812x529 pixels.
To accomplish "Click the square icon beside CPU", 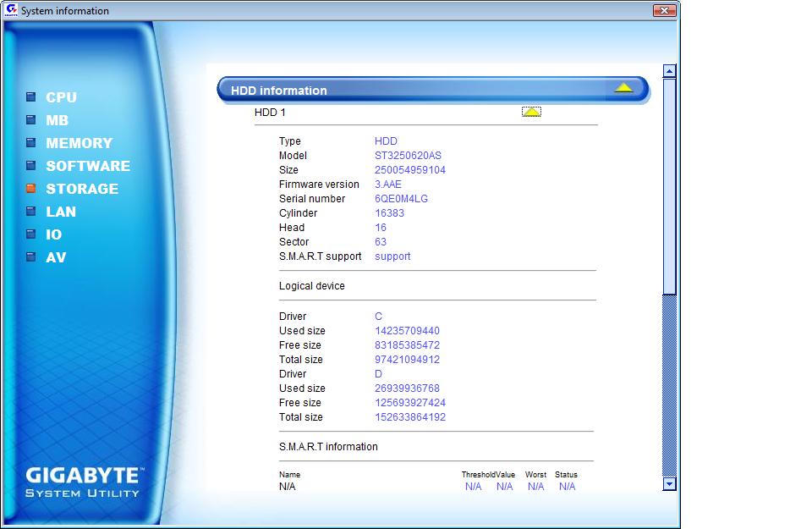I will pos(31,97).
